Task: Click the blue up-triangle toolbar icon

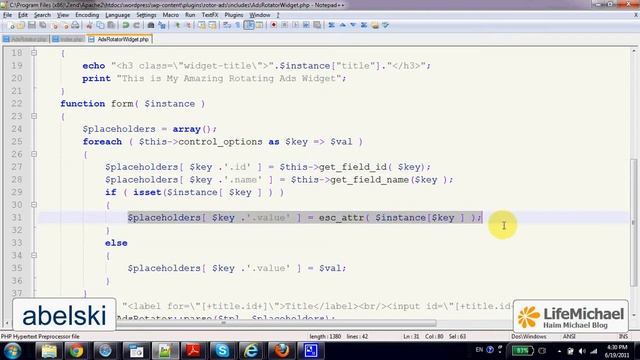Action: 343,25
